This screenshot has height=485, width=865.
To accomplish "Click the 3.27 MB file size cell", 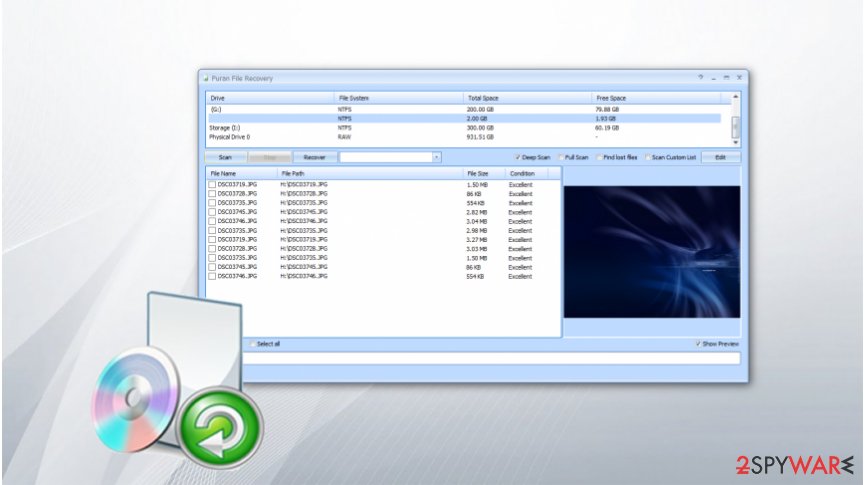I will coord(477,239).
